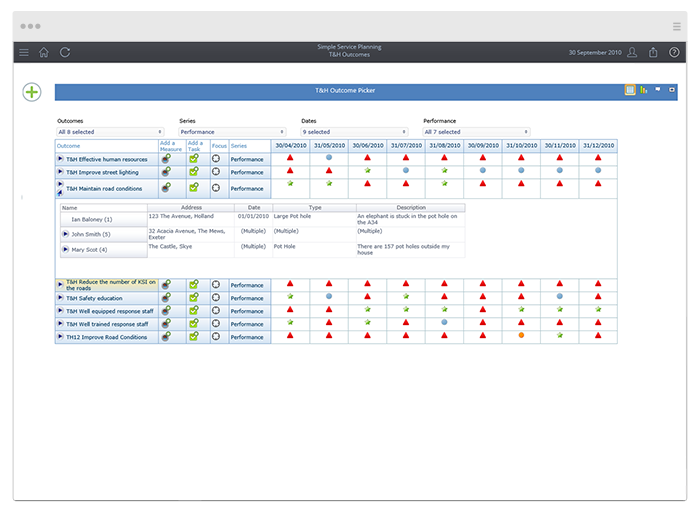Click the green plus add button
This screenshot has width=700, height=514.
click(32, 92)
